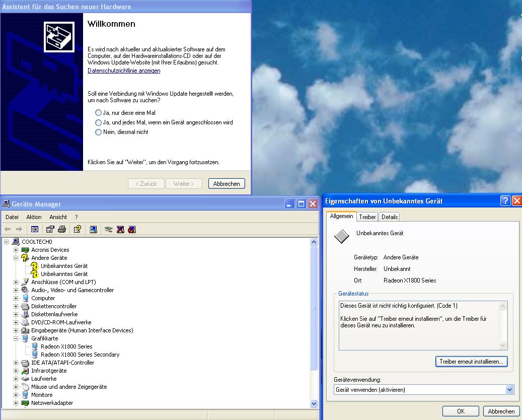Image resolution: width=522 pixels, height=420 pixels.
Task: Click the context help button in Eigenschaften title bar
Action: click(x=505, y=201)
